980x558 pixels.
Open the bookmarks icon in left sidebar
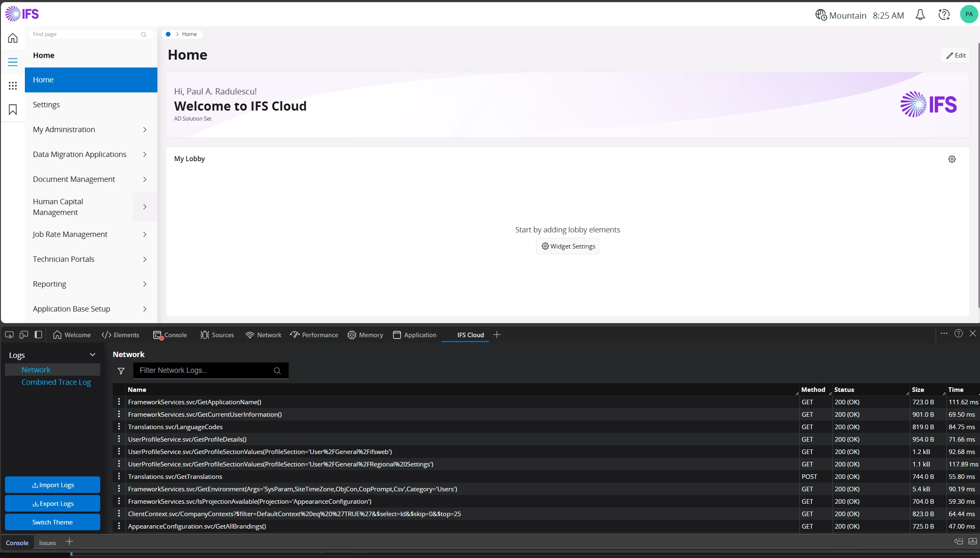tap(12, 110)
